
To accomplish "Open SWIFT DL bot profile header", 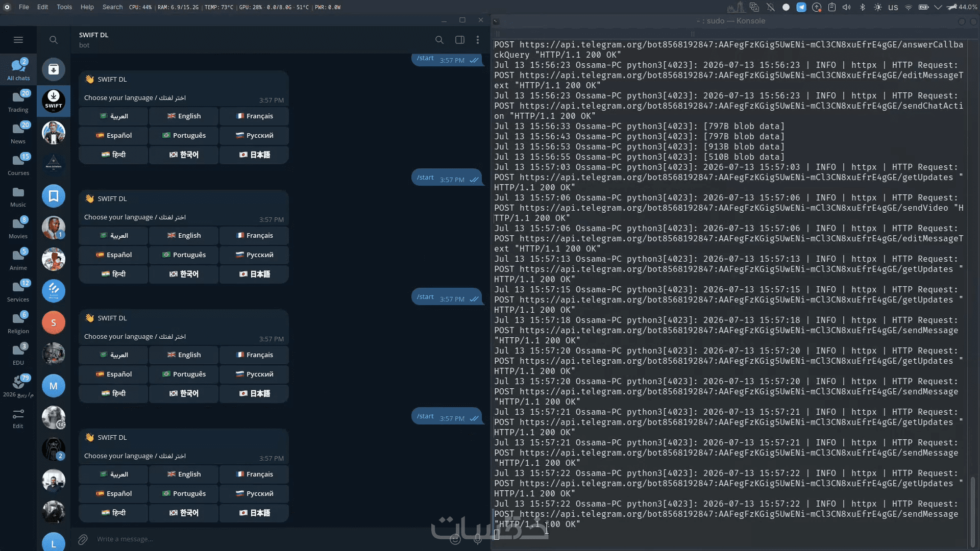I will pos(94,40).
